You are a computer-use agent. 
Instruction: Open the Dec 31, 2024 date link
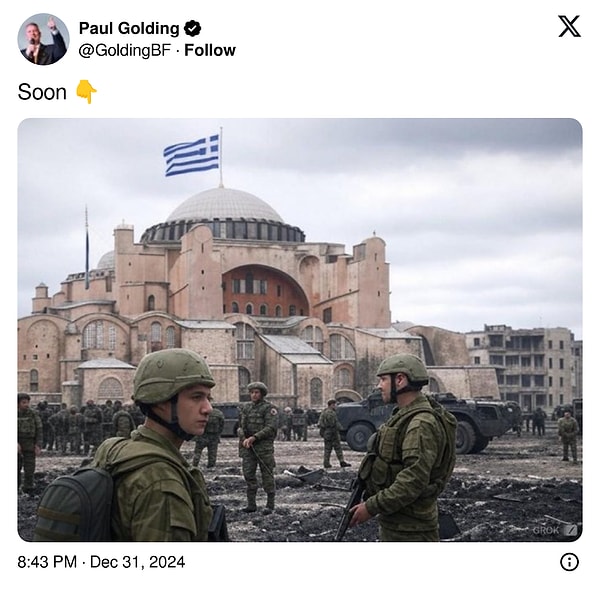click(x=137, y=562)
